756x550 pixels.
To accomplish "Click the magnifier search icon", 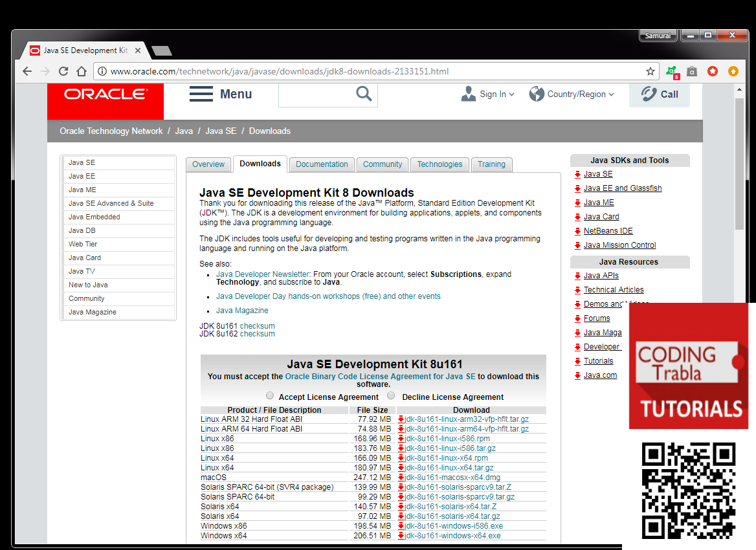I will 364,94.
